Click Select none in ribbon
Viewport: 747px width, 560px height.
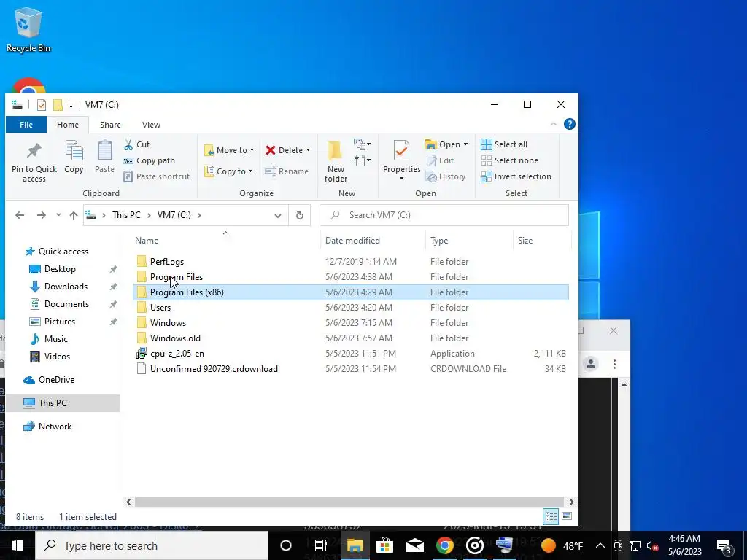510,160
